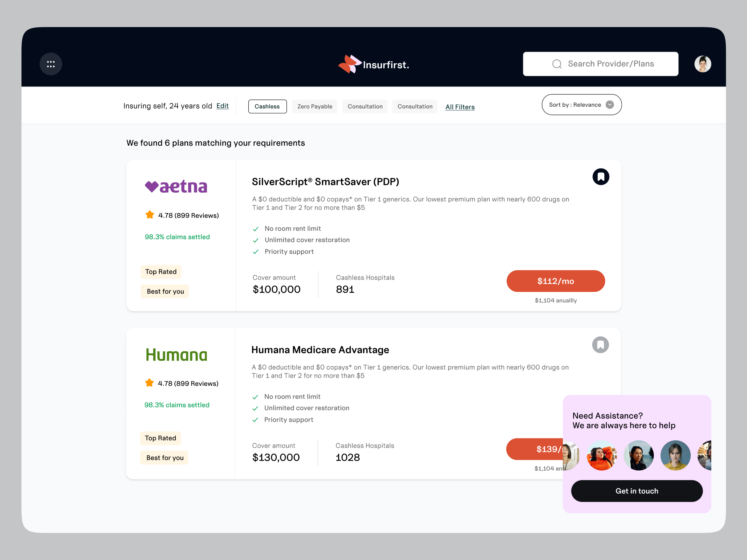Select the $112/mo price button
This screenshot has width=747, height=560.
[x=556, y=281]
